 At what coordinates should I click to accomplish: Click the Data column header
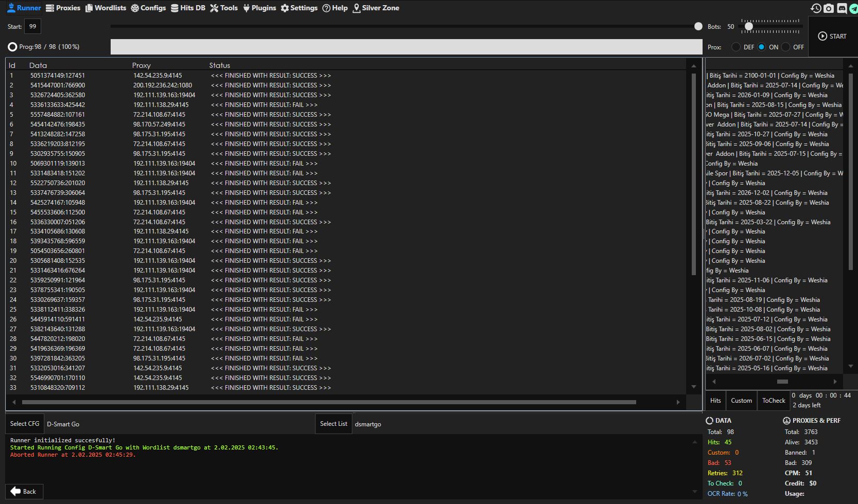(38, 65)
